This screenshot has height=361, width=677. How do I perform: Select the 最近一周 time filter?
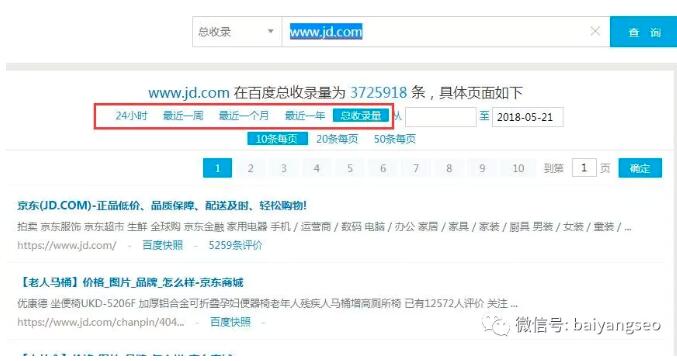183,116
